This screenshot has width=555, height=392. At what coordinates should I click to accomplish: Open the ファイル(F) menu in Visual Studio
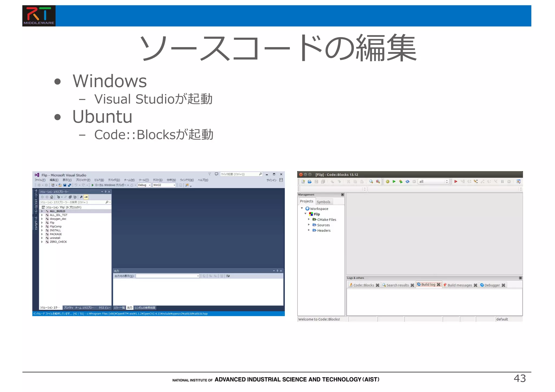coord(40,180)
